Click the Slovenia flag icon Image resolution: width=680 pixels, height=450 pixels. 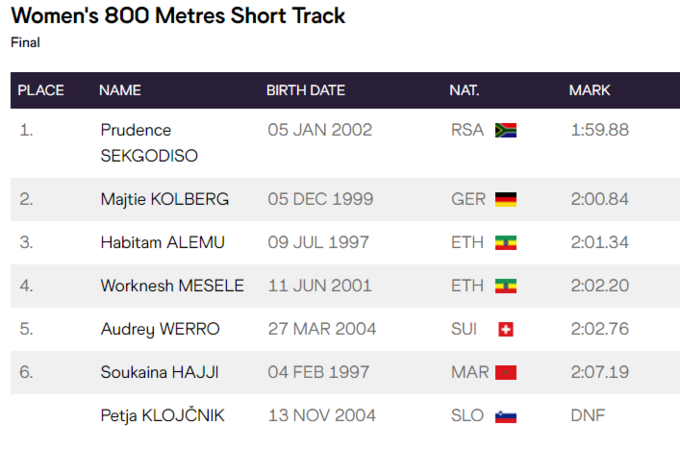506,416
